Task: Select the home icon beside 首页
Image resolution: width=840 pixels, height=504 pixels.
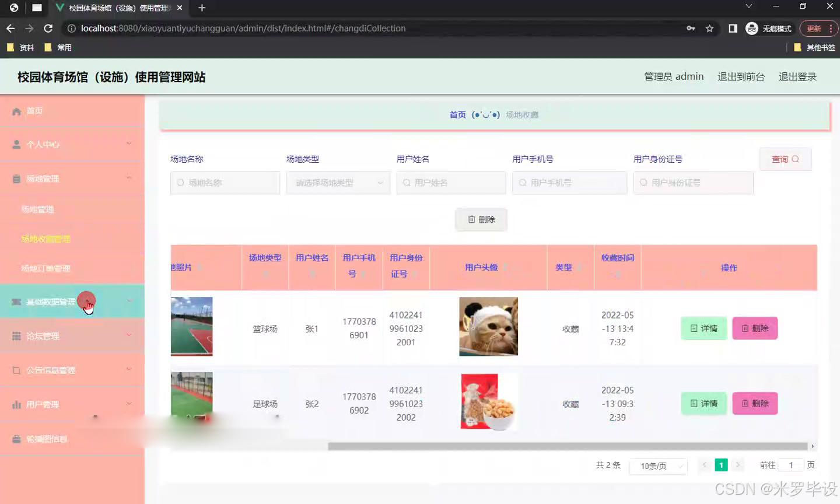Action: pyautogui.click(x=17, y=111)
